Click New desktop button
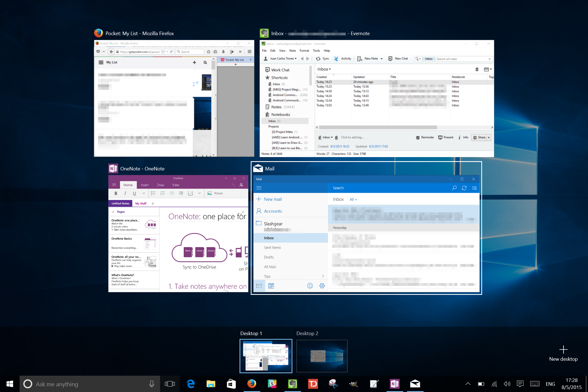 [563, 353]
